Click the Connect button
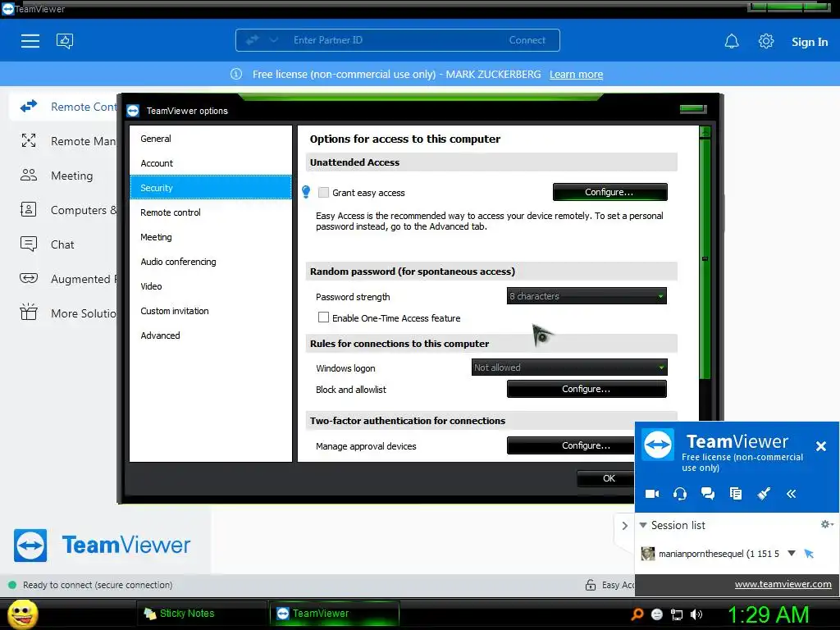The width and height of the screenshot is (840, 630). pos(527,40)
